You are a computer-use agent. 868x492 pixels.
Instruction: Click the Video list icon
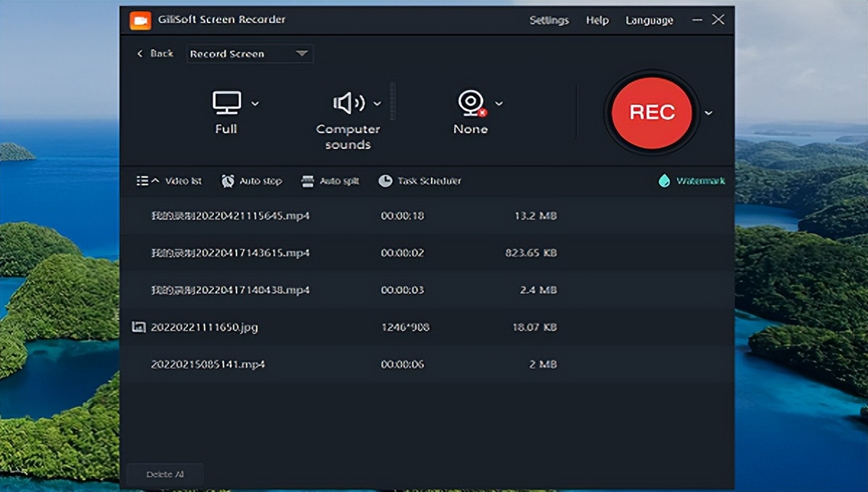click(x=142, y=181)
